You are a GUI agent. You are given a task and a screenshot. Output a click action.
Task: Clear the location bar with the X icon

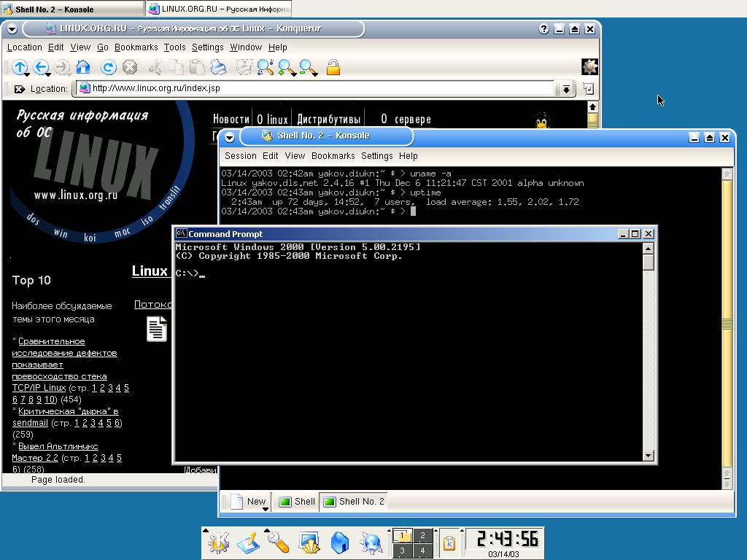pyautogui.click(x=19, y=89)
